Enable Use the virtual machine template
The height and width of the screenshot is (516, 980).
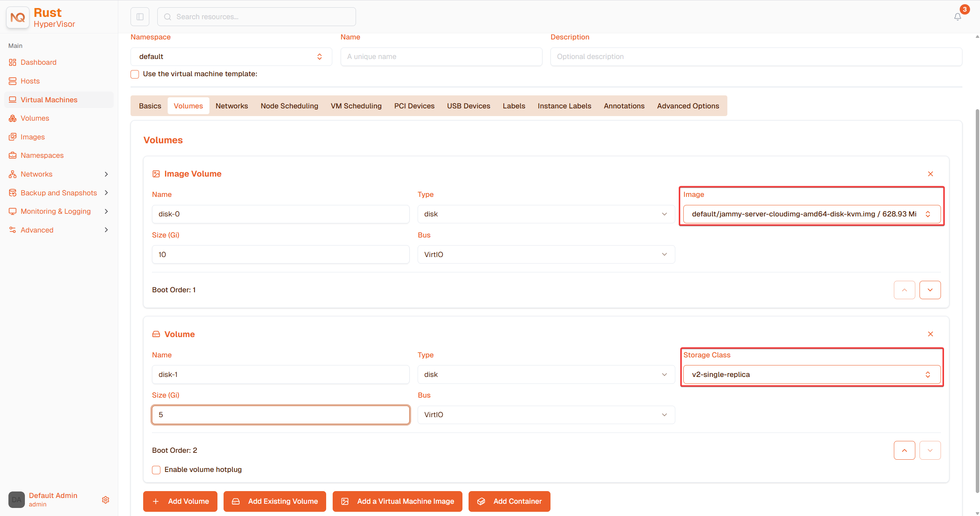pyautogui.click(x=135, y=74)
